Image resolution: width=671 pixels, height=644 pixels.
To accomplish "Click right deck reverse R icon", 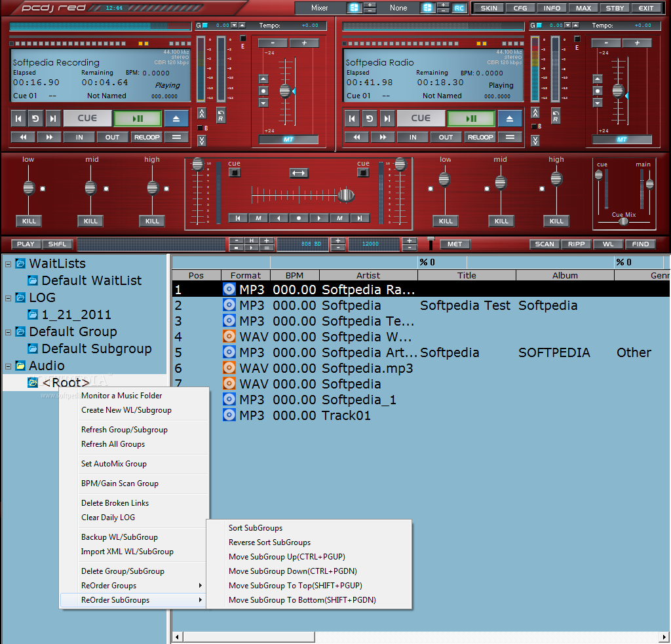I will (555, 115).
